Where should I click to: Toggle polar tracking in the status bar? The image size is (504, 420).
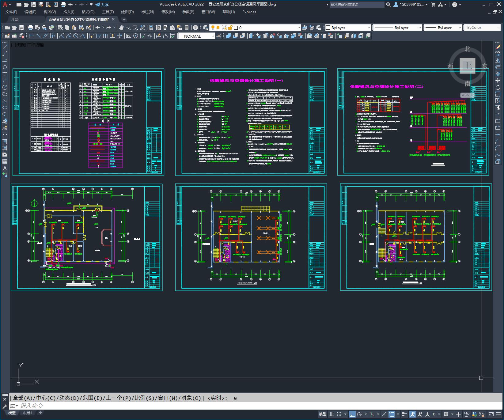(360, 414)
